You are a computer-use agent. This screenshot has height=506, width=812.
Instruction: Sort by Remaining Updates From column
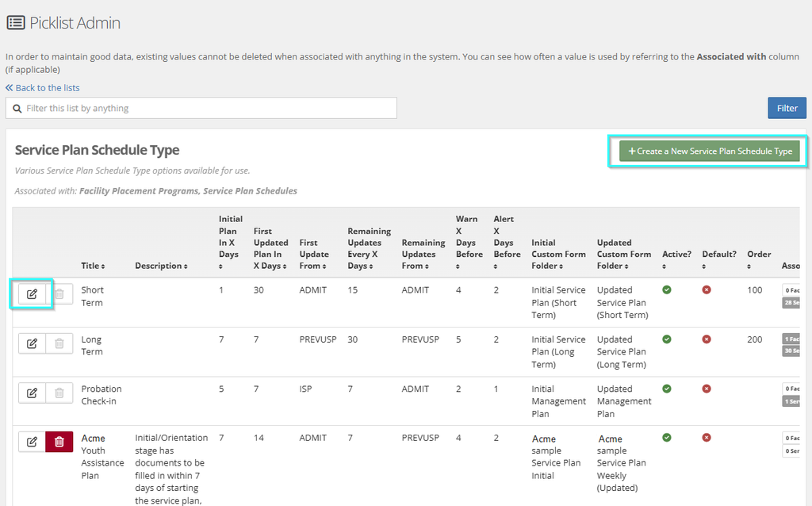pos(423,255)
